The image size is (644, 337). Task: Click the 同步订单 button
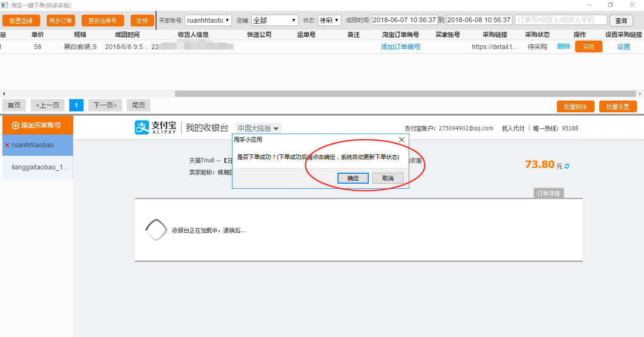pos(60,21)
